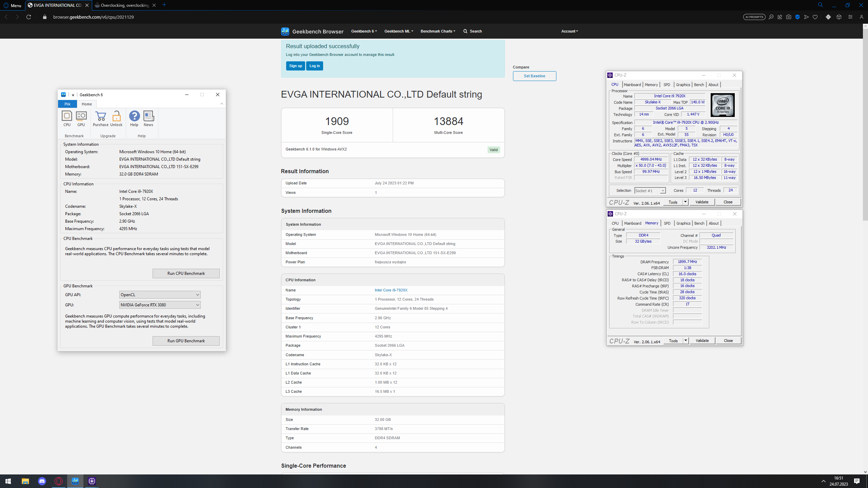Click the send (paper plane) flow icon
Image resolution: width=868 pixels, height=488 pixels.
tap(806, 17)
